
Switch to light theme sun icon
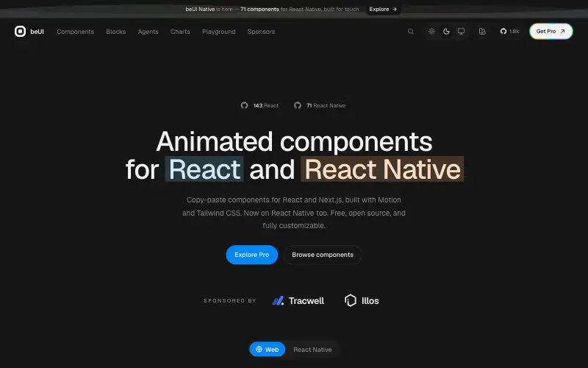tap(431, 32)
